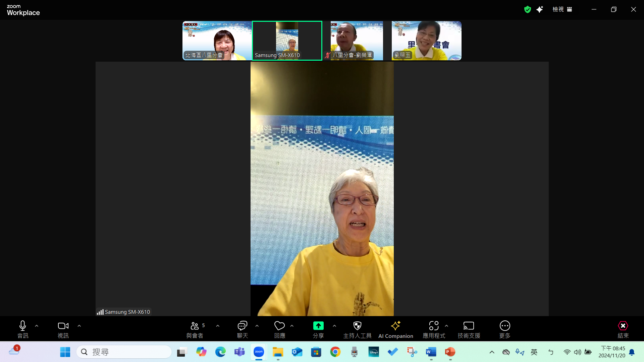Click the green Share screen icon
This screenshot has height=362, width=644.
tap(318, 326)
